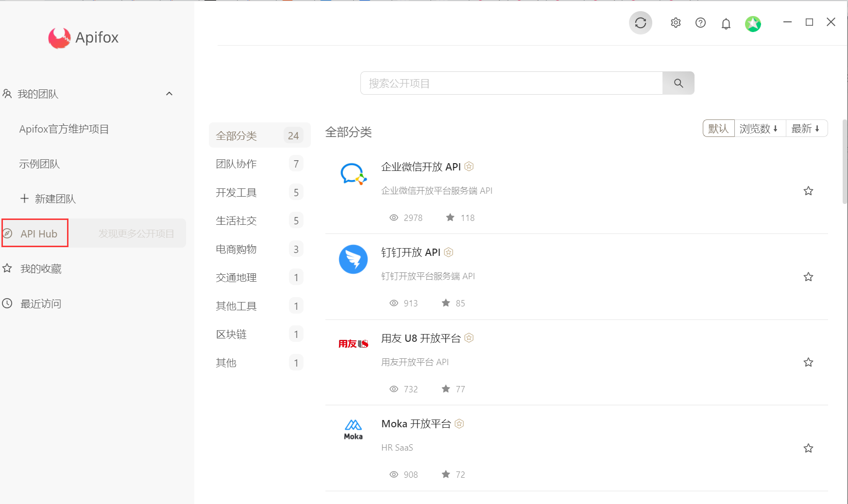Click the user avatar icon
The width and height of the screenshot is (848, 504).
[x=753, y=23]
